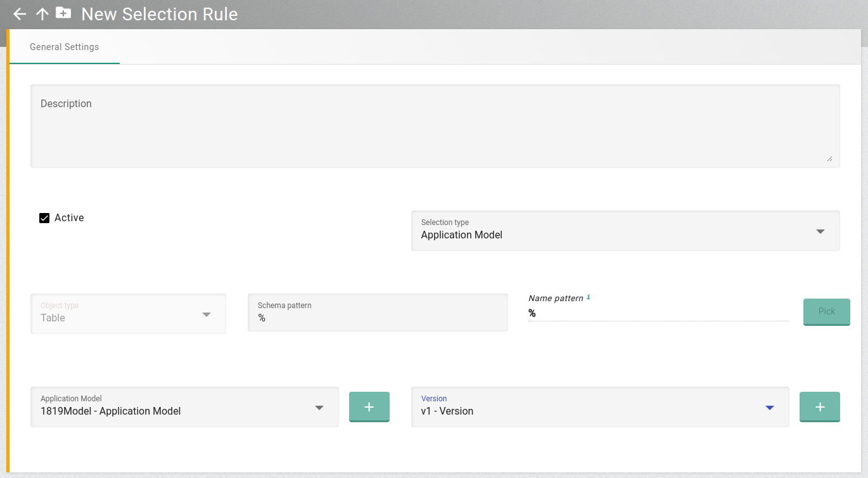Switch to the General Settings tab
868x478 pixels.
coord(64,46)
